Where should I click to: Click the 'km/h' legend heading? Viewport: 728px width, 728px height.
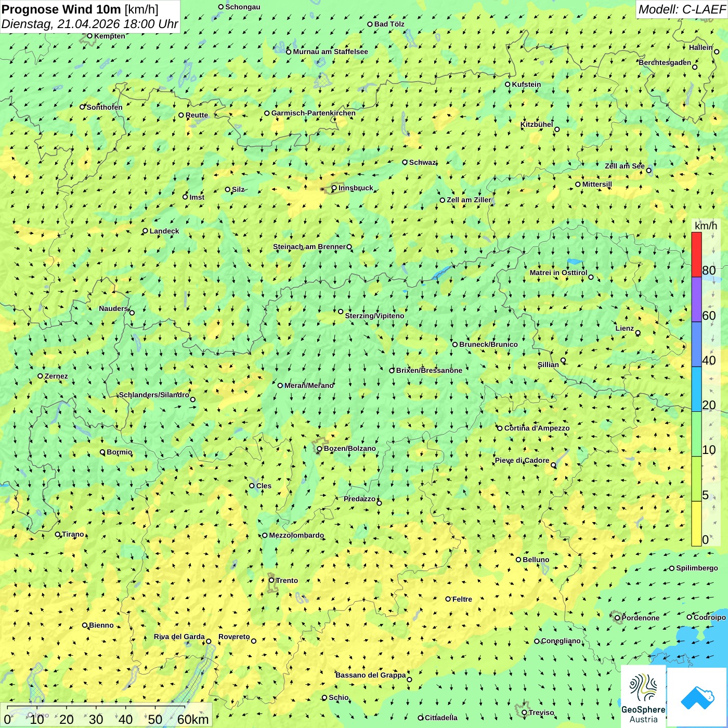706,226
